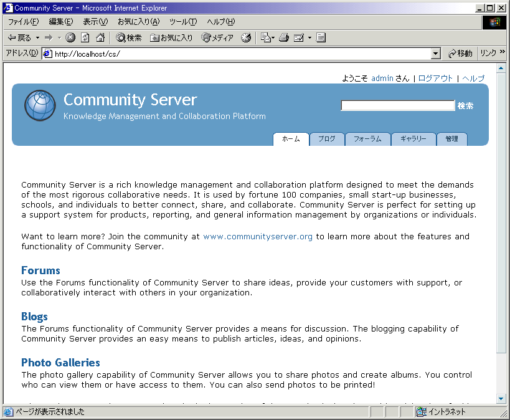Click the admin user link
The image size is (510, 420).
tap(382, 78)
